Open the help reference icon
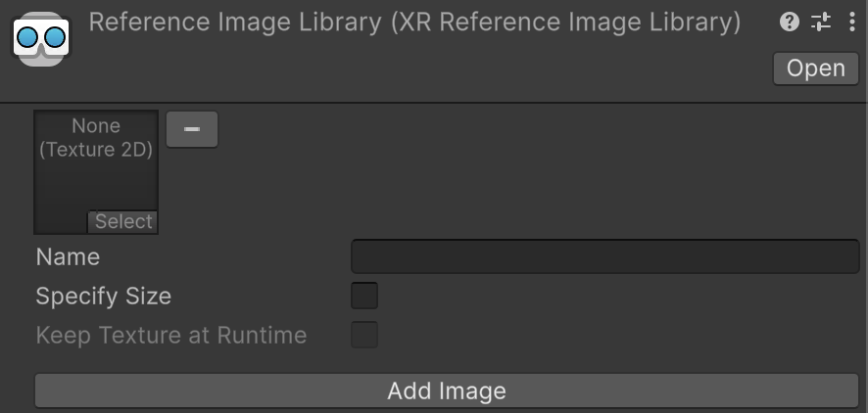Viewport: 868px width, 413px height. point(790,22)
